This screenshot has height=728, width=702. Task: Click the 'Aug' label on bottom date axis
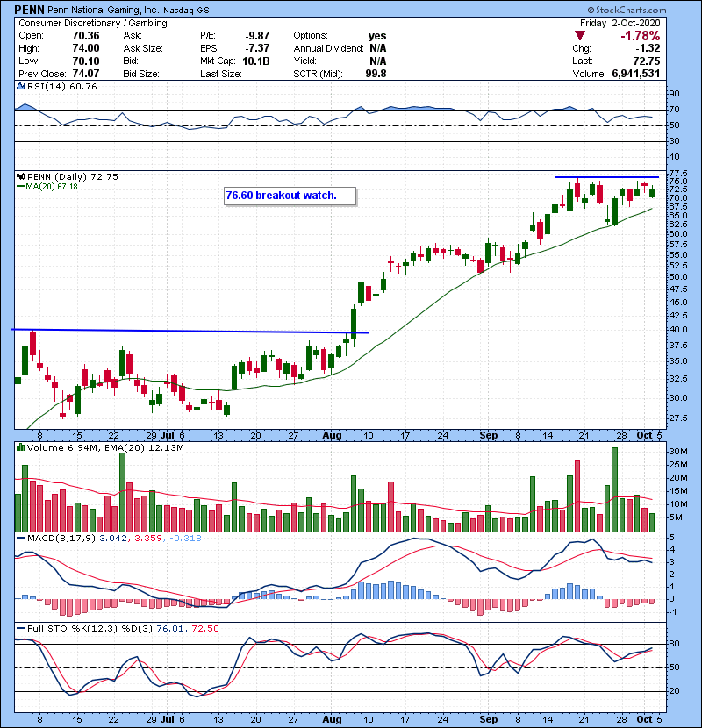tap(332, 719)
